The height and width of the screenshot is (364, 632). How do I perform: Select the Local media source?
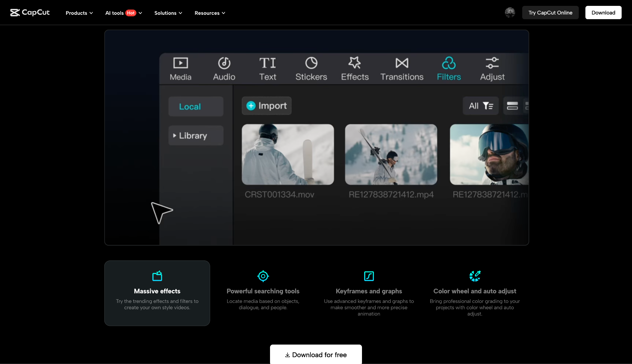195,106
